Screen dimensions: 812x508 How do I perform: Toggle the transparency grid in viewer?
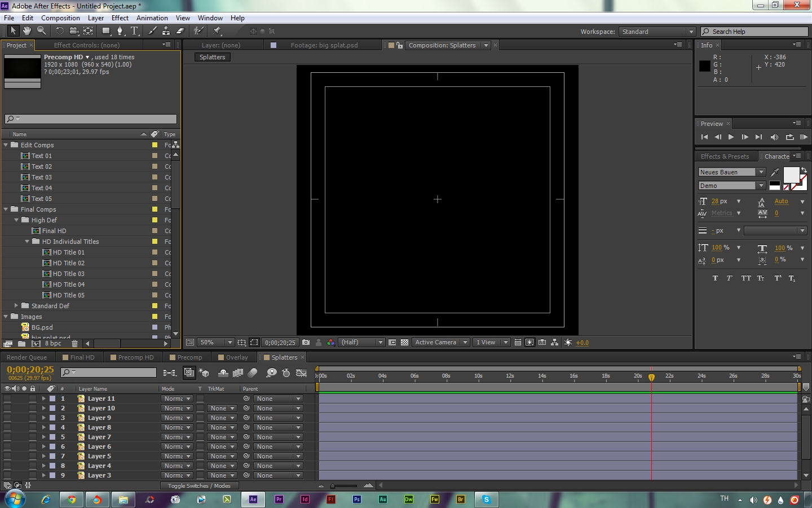(404, 343)
